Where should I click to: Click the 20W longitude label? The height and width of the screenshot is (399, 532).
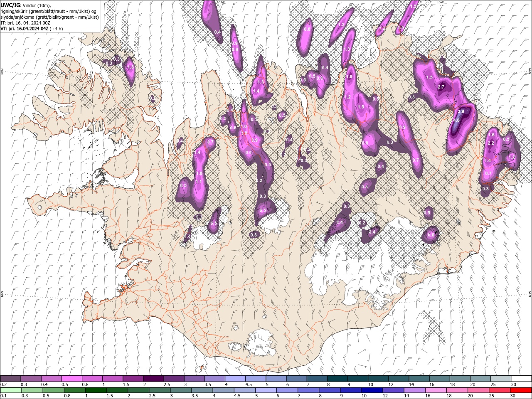[221, 2]
